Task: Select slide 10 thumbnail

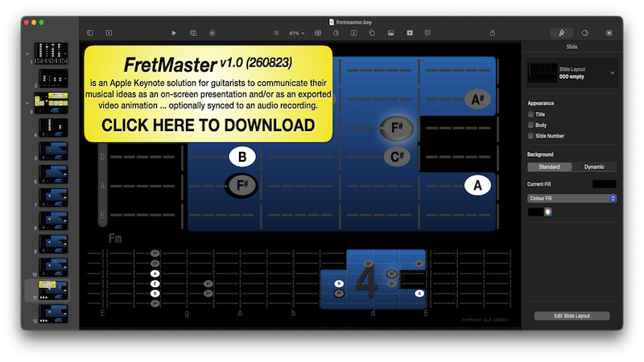Action: pos(53,267)
